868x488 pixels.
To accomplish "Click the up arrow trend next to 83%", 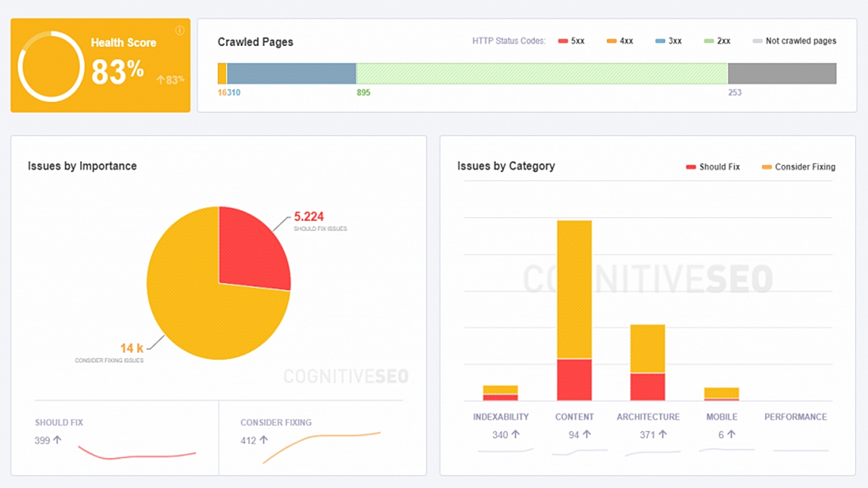I will pyautogui.click(x=161, y=80).
